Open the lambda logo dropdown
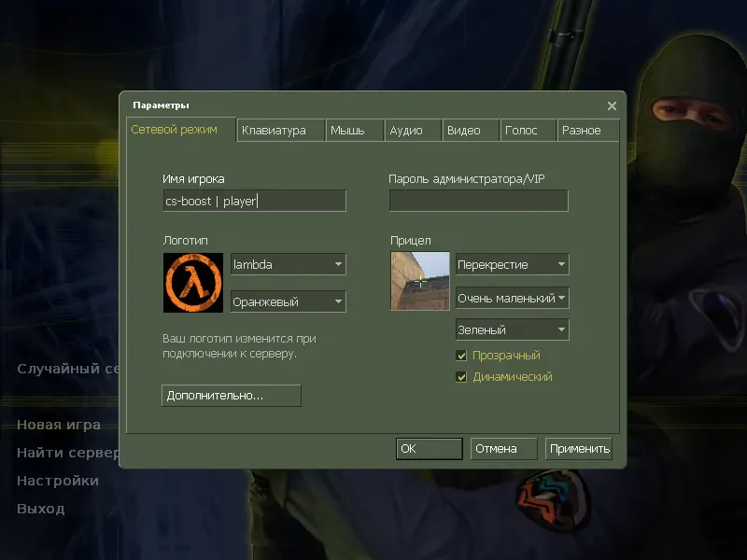The image size is (747, 560). [x=289, y=264]
